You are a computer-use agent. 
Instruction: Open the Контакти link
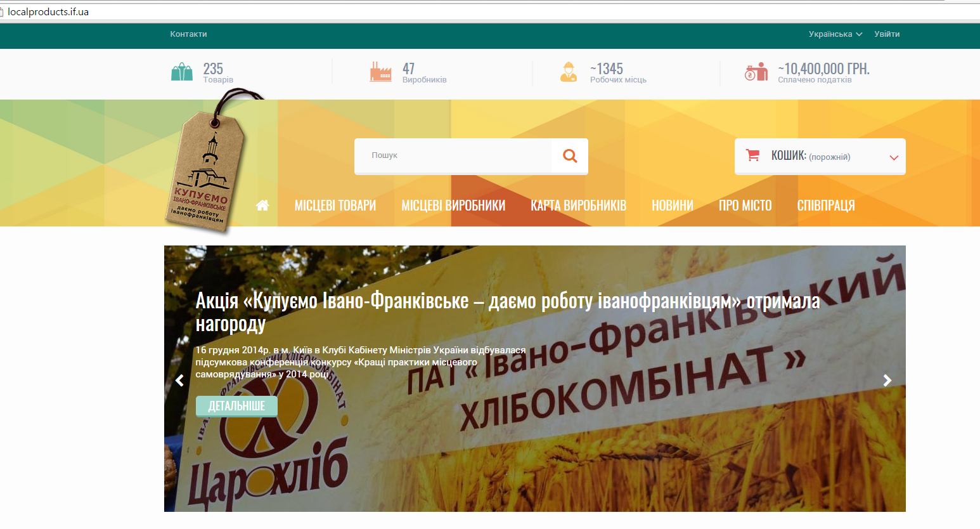(188, 34)
